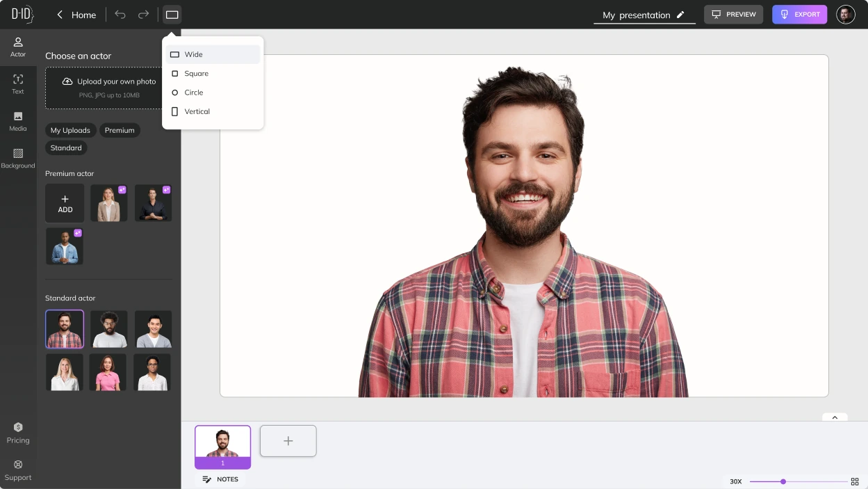Click My presentation title field

tap(644, 15)
